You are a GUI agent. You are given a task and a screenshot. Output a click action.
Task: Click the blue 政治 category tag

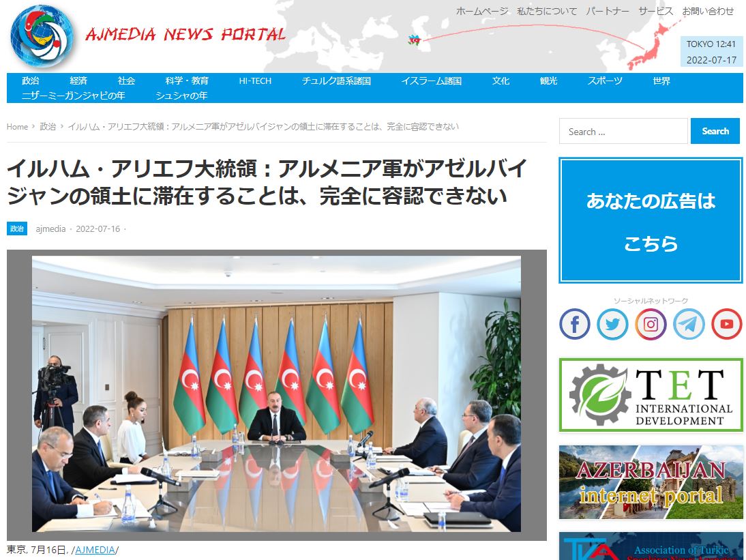tap(17, 229)
